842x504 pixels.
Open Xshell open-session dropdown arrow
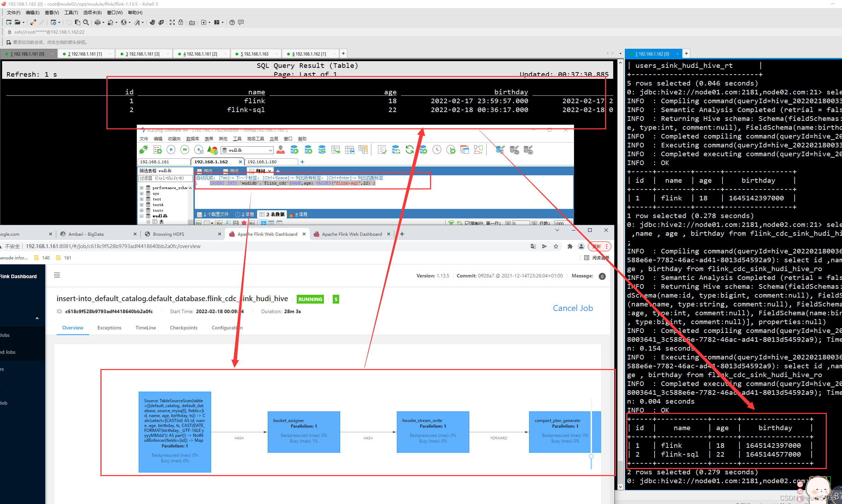click(x=24, y=23)
